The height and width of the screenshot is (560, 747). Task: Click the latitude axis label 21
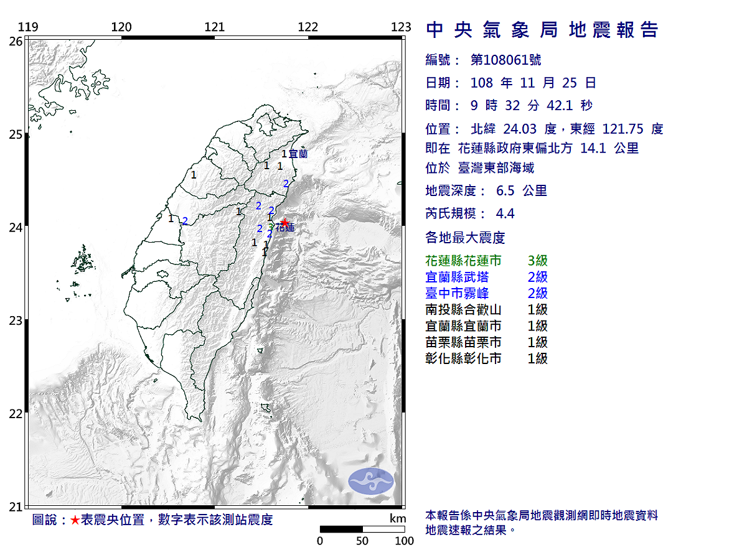coord(16,507)
